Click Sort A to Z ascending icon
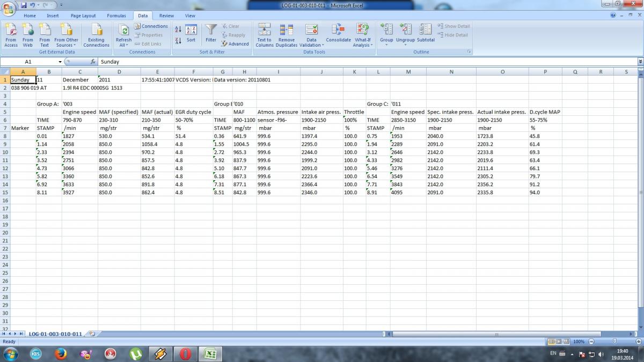 tap(178, 29)
